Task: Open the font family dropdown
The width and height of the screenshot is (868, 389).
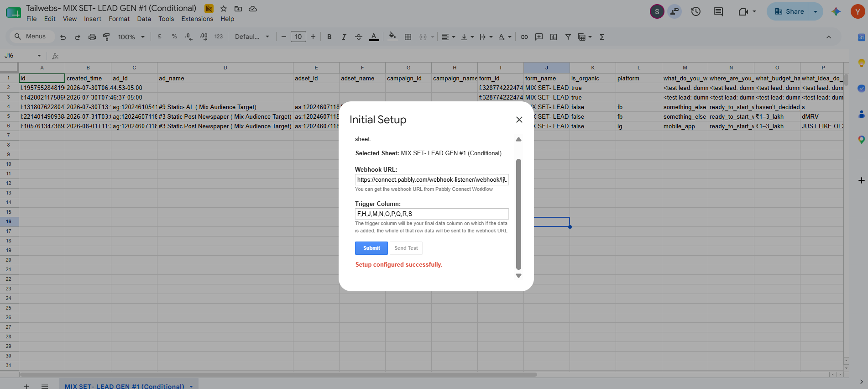Action: (252, 37)
